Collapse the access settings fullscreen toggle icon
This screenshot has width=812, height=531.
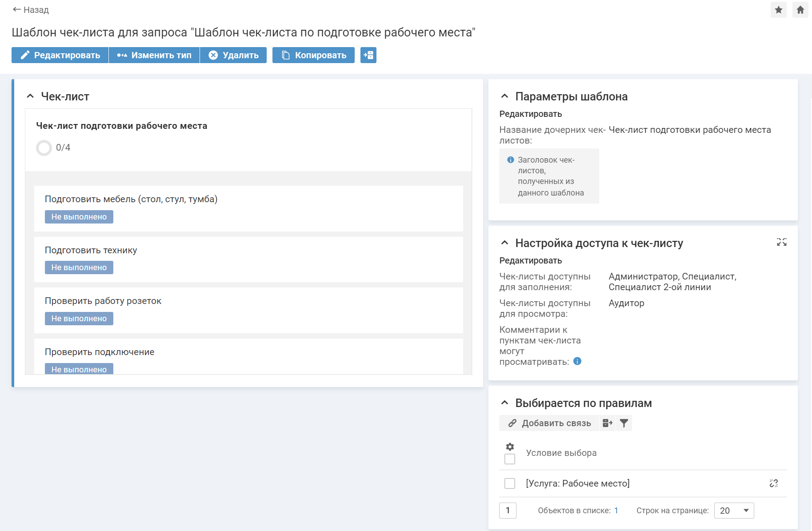(x=781, y=242)
